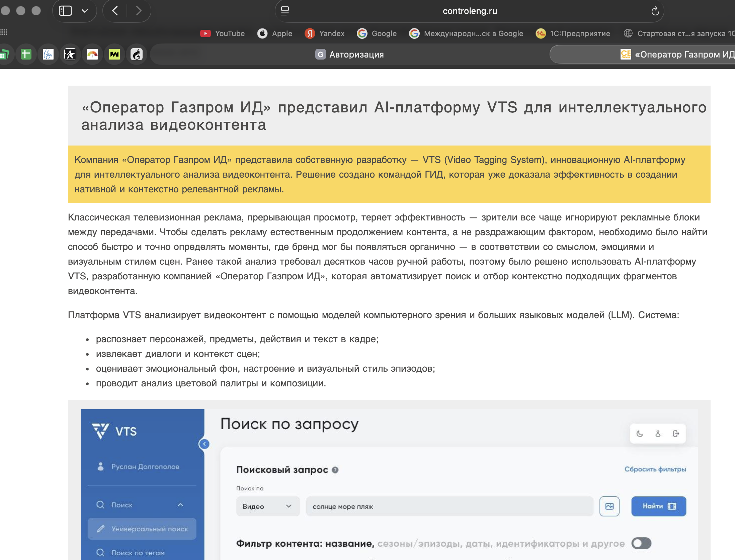Open the green plus pinned tab
735x560 pixels.
[26, 54]
